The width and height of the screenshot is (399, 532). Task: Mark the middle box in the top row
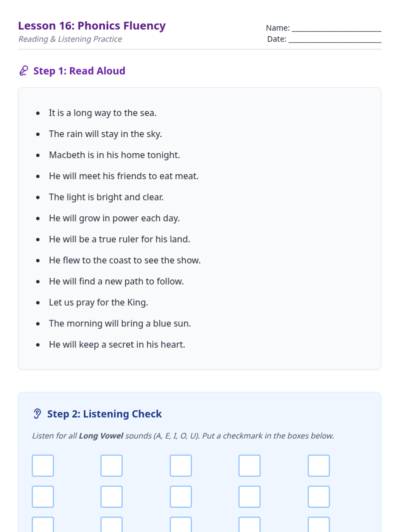[x=181, y=465]
